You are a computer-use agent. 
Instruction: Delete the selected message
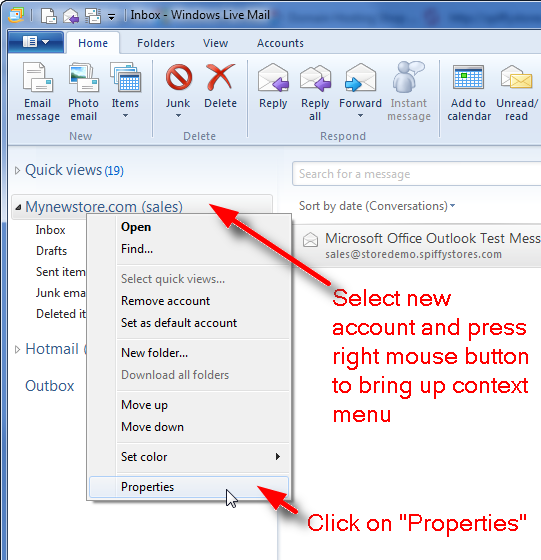coord(220,86)
